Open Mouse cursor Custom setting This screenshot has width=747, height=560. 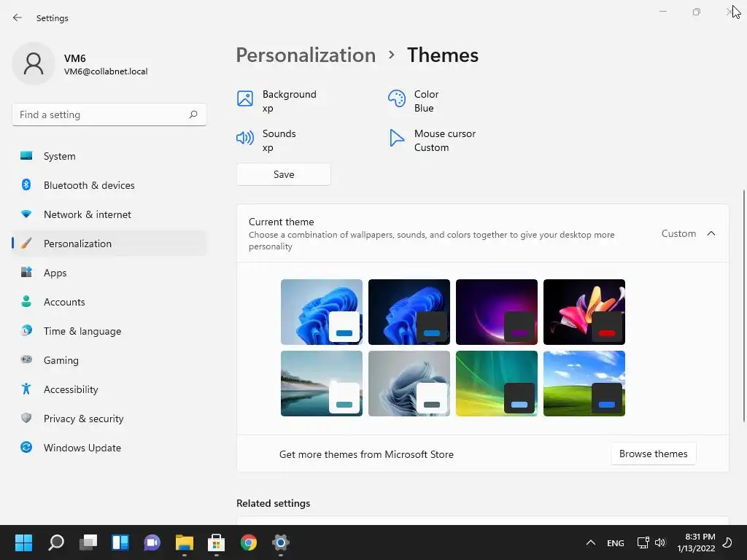[432, 141]
